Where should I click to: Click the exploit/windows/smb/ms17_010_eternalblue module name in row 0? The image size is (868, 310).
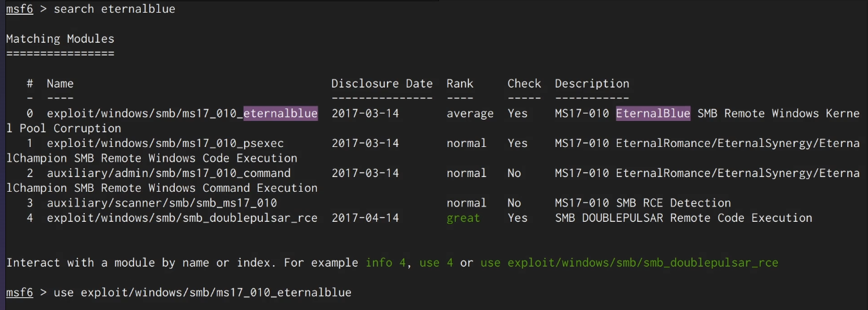pyautogui.click(x=181, y=114)
